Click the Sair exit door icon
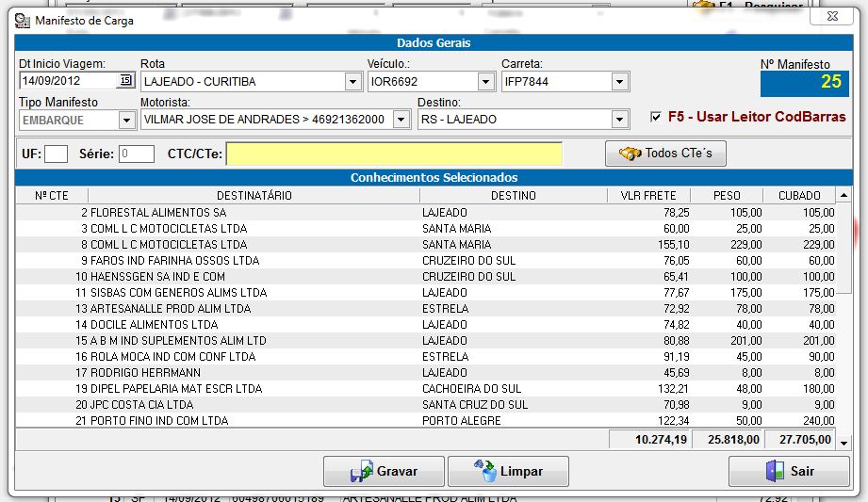Image resolution: width=868 pixels, height=502 pixels. point(775,471)
